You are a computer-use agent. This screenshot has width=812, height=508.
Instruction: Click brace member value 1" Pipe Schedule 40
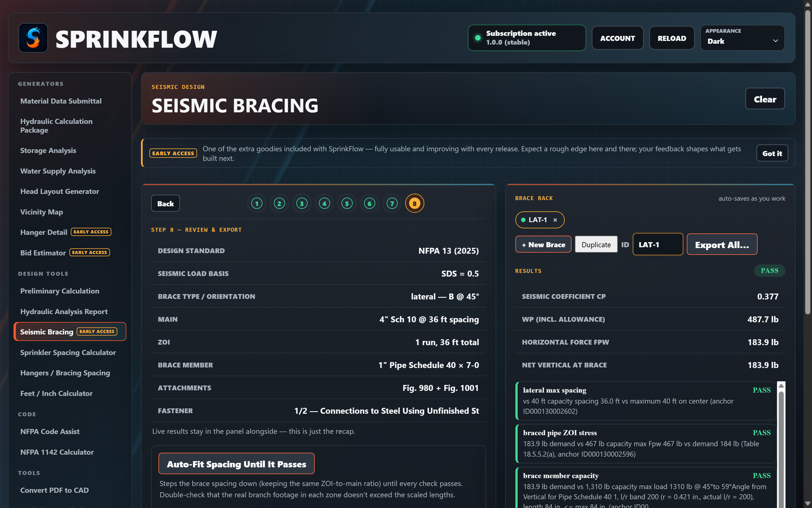(x=429, y=365)
